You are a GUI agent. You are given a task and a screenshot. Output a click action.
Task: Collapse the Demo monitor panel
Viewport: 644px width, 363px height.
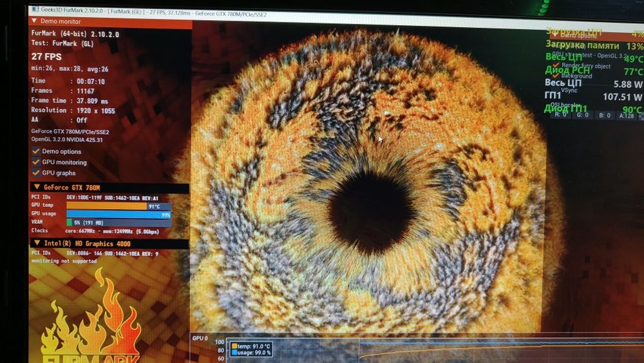tap(34, 21)
